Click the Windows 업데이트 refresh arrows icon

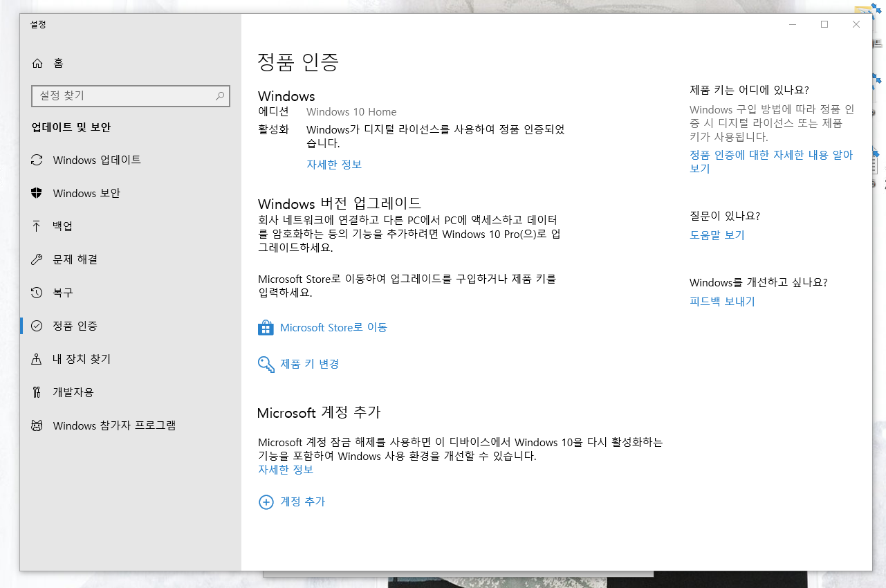point(37,160)
